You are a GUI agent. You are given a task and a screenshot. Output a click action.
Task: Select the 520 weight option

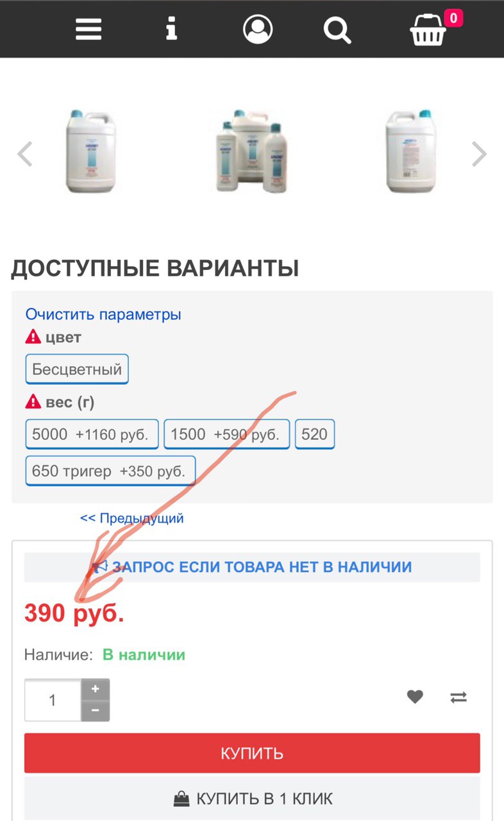[314, 434]
